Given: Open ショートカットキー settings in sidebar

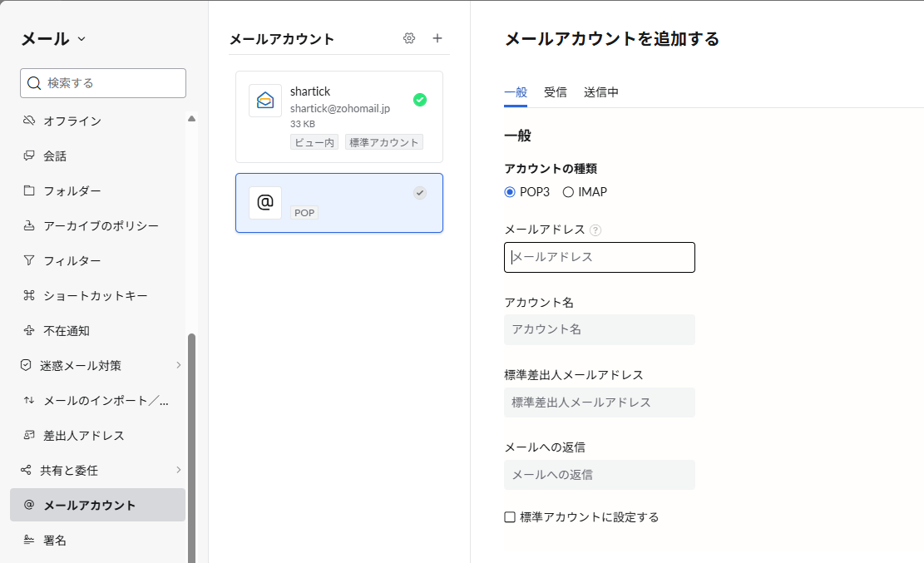Looking at the screenshot, I should point(95,296).
